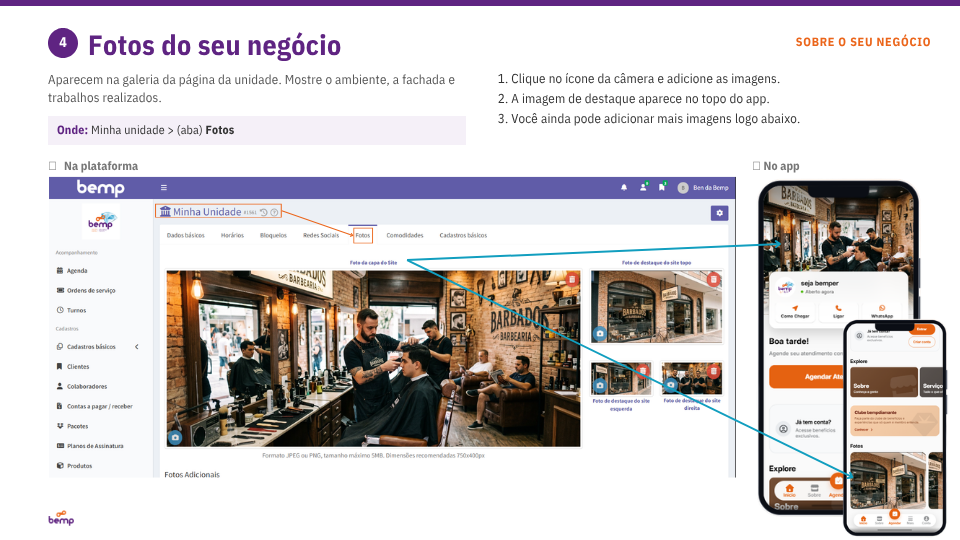Viewport: 960px width, 540px height.
Task: Open the notifications bell
Action: tap(624, 188)
